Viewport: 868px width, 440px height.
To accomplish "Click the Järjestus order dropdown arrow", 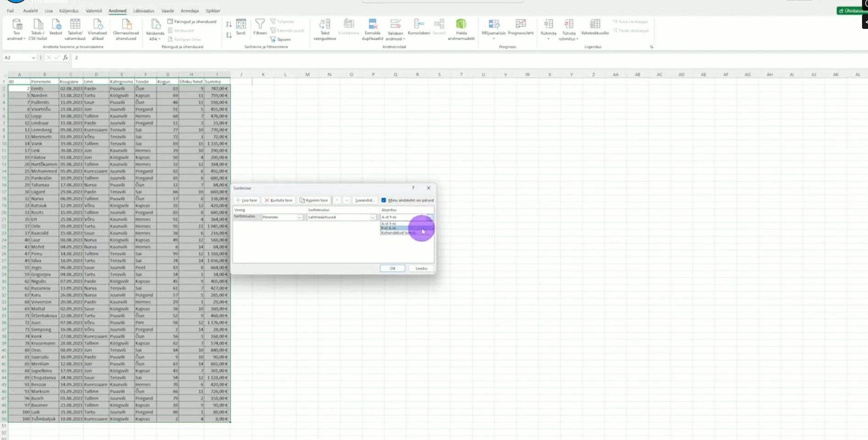I will click(x=429, y=217).
